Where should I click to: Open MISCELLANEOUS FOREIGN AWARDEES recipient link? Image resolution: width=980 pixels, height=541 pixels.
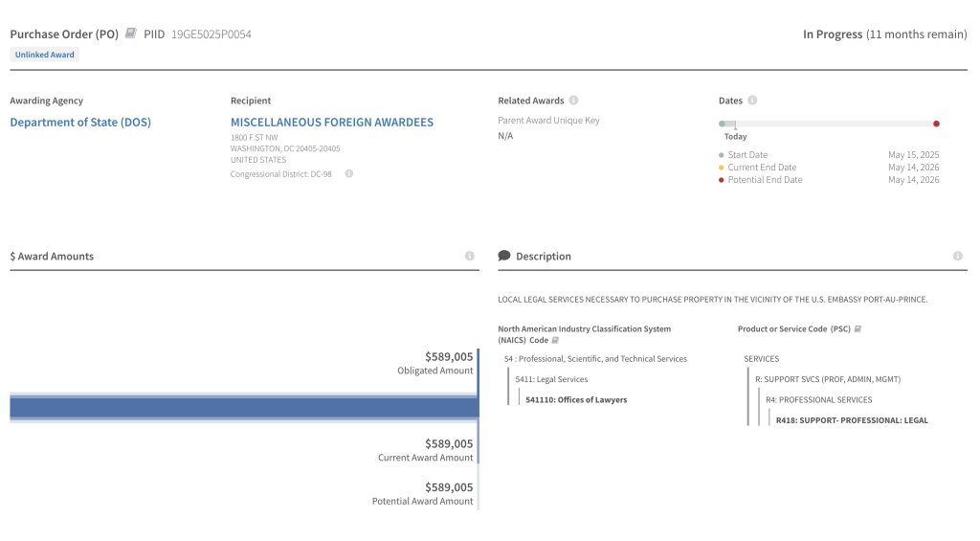pos(331,123)
